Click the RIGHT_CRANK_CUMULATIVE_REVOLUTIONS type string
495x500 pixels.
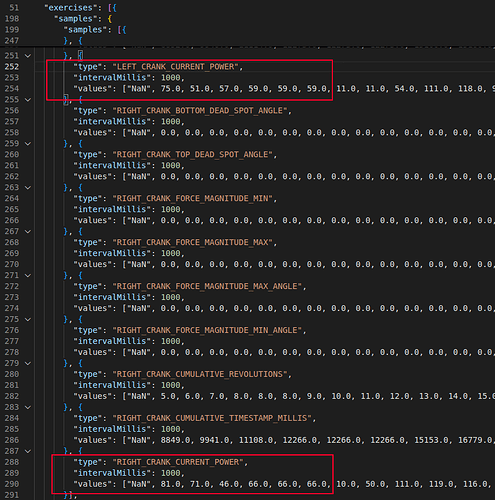[200, 374]
